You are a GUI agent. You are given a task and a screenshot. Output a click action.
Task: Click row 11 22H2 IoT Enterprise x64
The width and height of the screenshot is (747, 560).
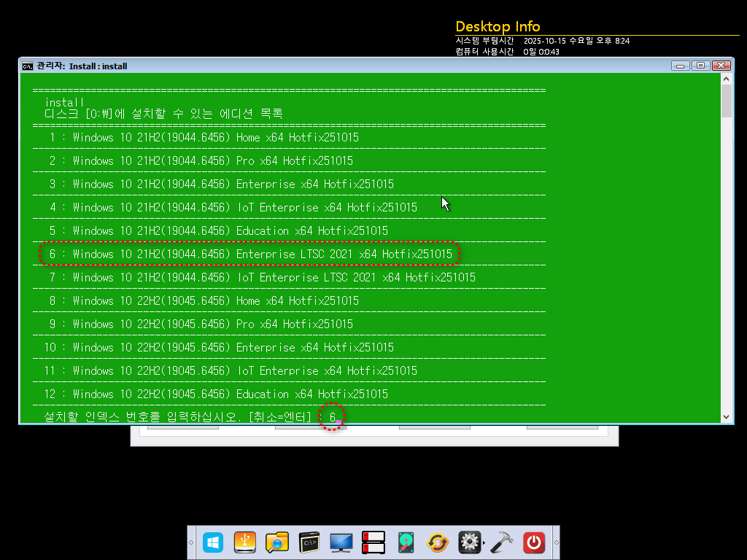(x=231, y=371)
